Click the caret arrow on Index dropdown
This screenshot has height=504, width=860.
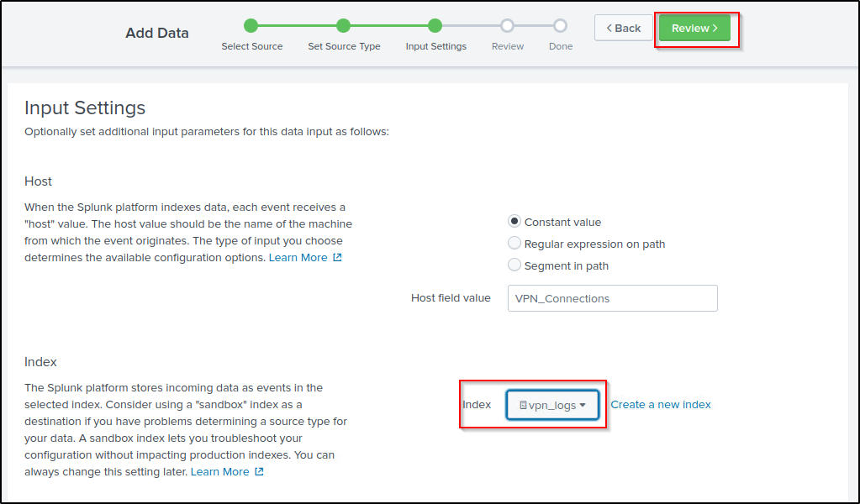point(583,405)
